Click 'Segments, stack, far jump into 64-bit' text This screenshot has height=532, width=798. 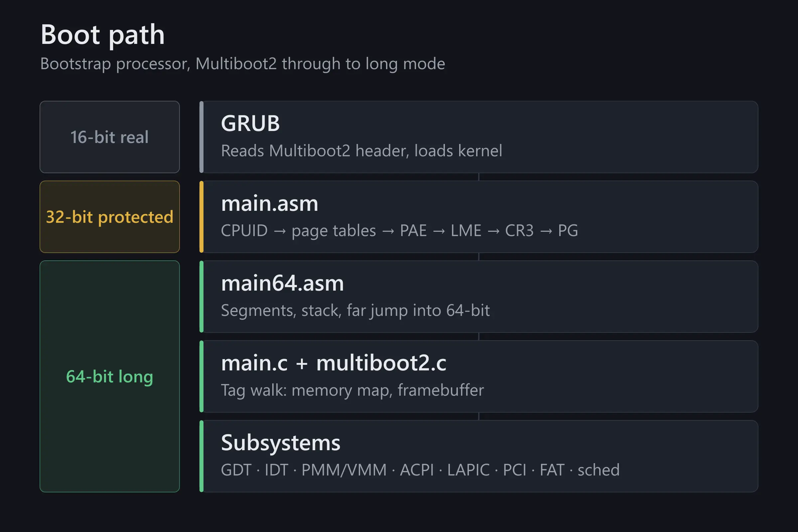[355, 311]
